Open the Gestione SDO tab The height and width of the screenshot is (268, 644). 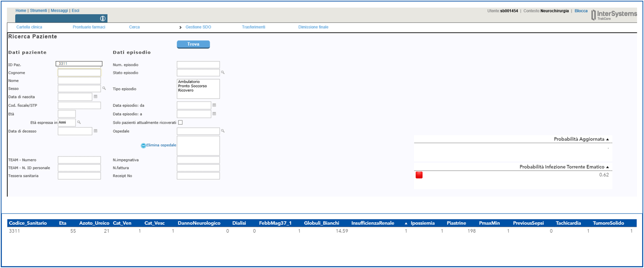198,27
